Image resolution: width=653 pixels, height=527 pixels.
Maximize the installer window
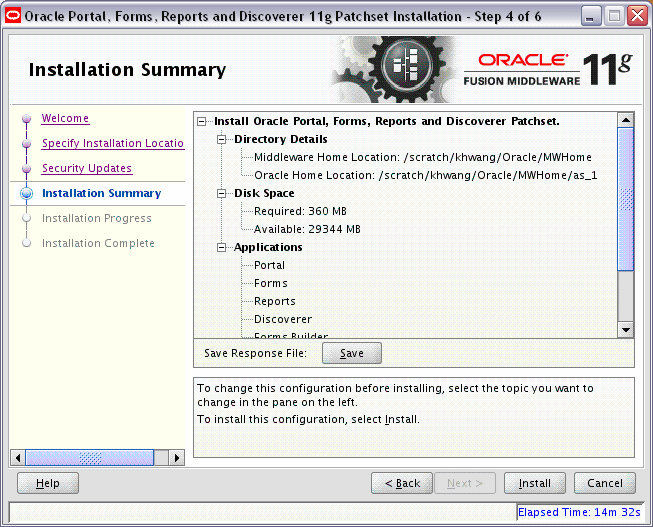click(x=614, y=17)
